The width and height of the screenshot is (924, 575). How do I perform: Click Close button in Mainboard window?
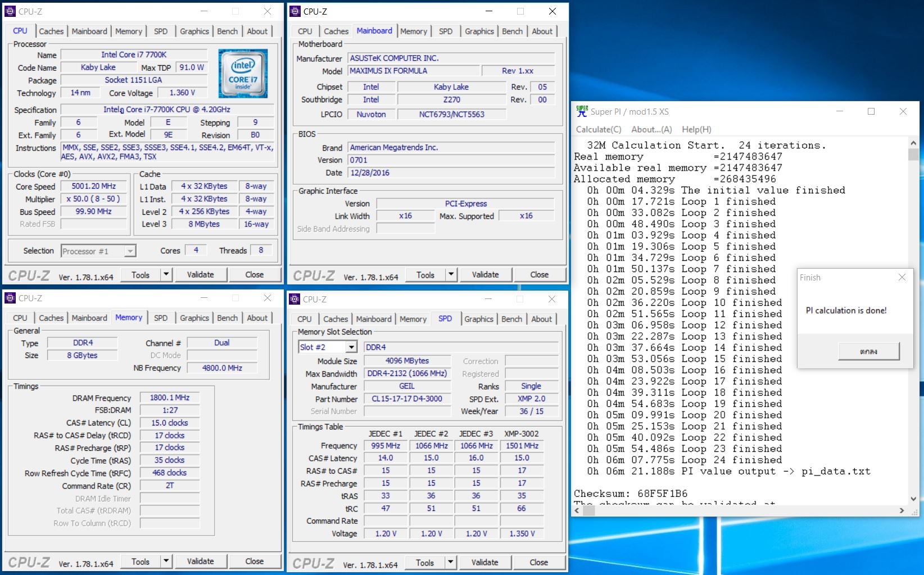[539, 274]
